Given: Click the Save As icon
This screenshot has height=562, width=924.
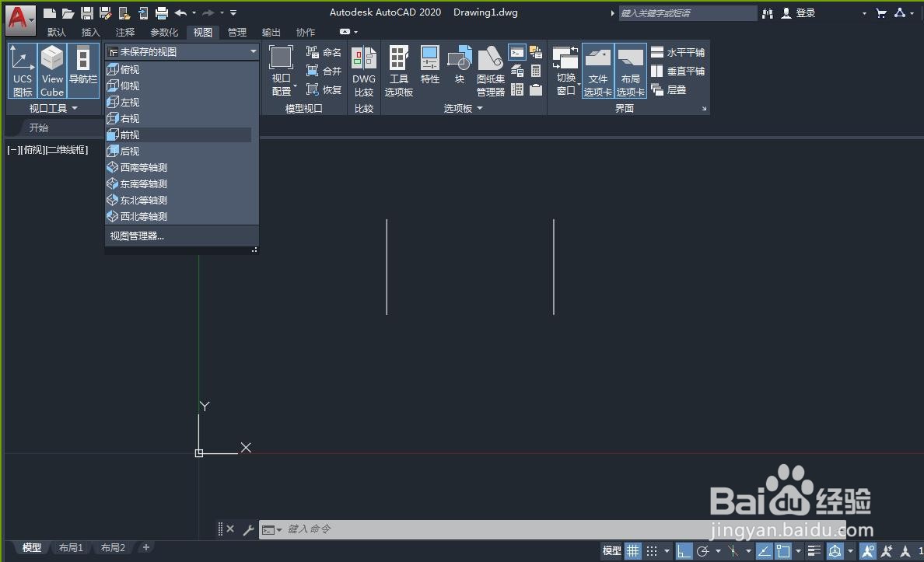Looking at the screenshot, I should click(x=106, y=13).
